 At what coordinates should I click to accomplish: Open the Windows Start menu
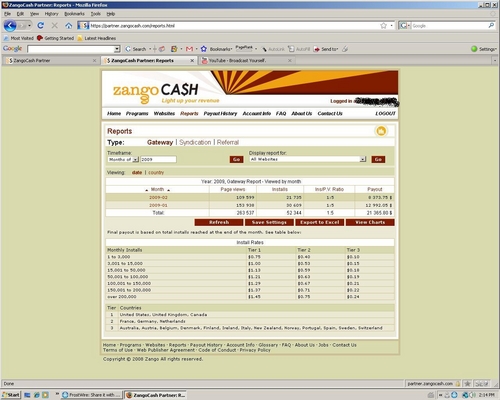coord(11,395)
